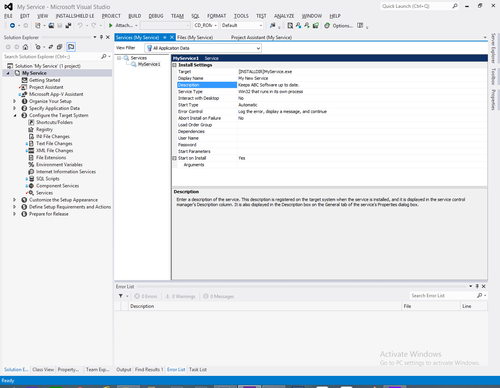Click the pin icon on Services tab
This screenshot has height=388, width=500.
click(165, 37)
